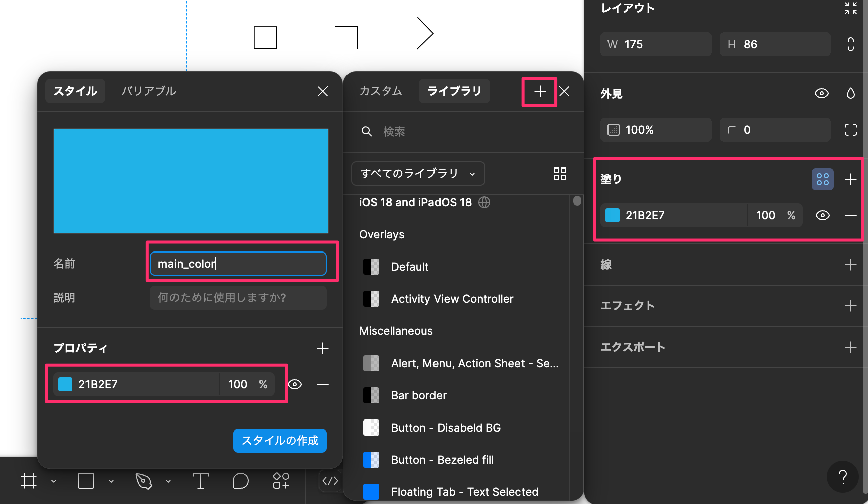The height and width of the screenshot is (504, 868).
Task: Toggle visibility of the 21B2E7 property in style dialog
Action: pyautogui.click(x=295, y=384)
